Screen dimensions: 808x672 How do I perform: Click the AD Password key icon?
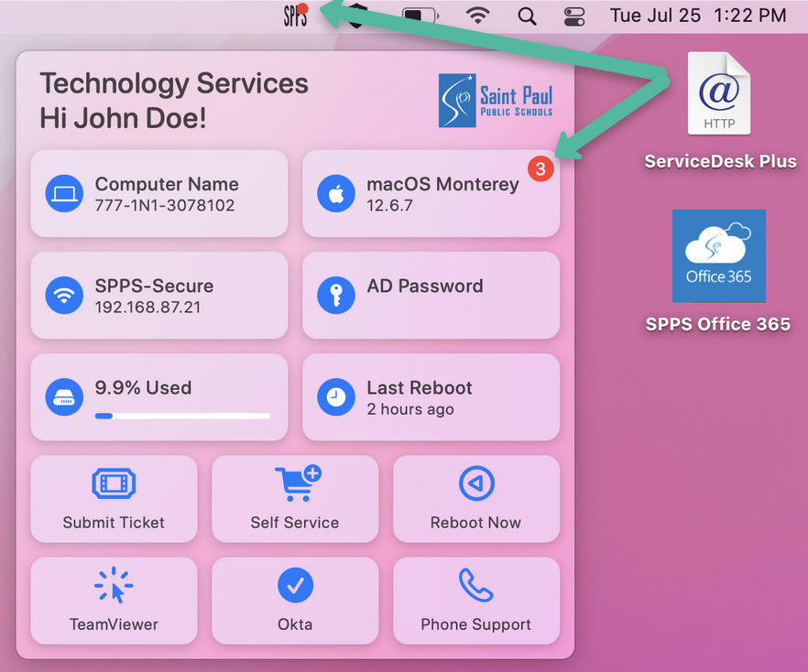336,295
